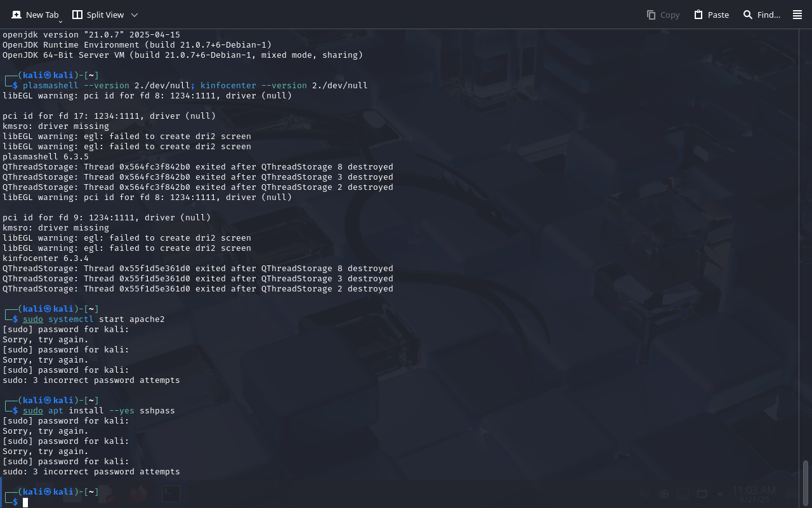Click the plasmashell --version command line
Screen dimensions: 812x508
(x=195, y=86)
